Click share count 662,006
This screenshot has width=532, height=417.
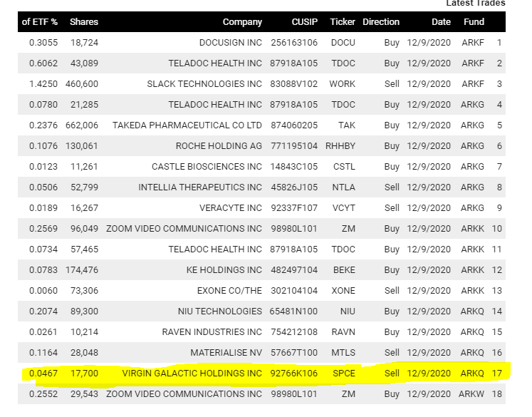[82, 125]
